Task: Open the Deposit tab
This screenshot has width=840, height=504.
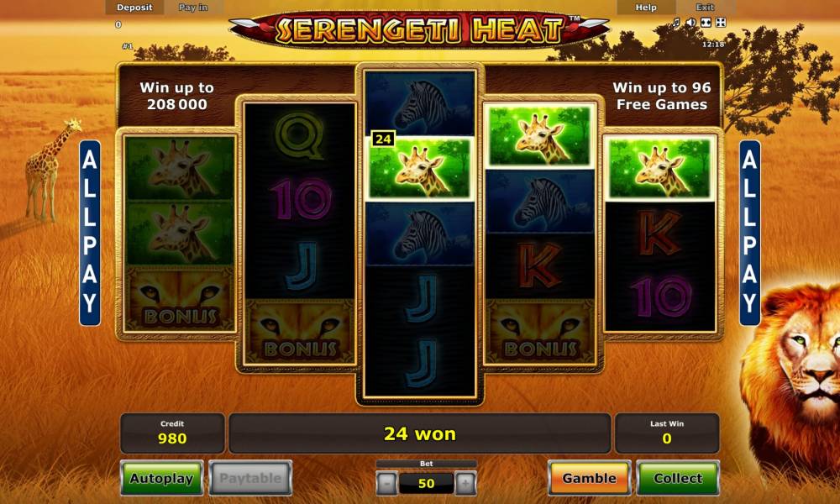Action: pyautogui.click(x=134, y=7)
